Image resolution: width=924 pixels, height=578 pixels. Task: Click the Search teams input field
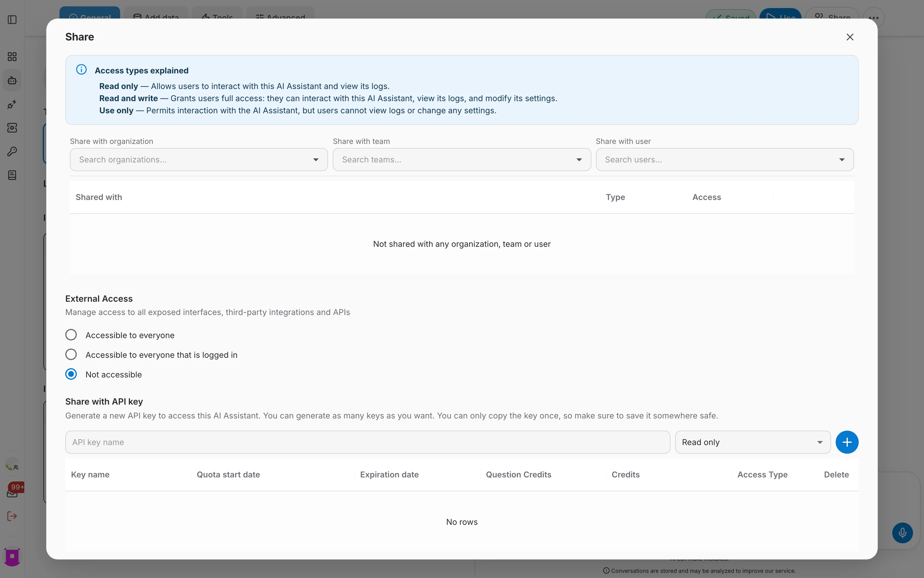pos(462,160)
